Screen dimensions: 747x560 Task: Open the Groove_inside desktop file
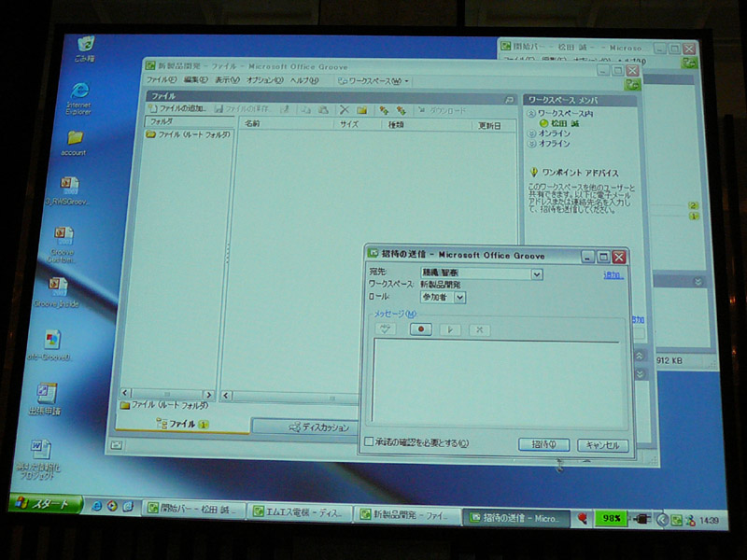[x=57, y=292]
